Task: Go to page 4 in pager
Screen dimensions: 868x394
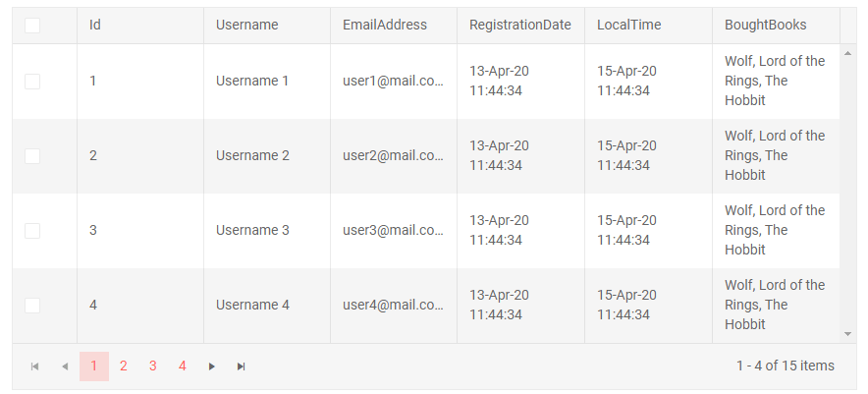Action: (x=183, y=366)
